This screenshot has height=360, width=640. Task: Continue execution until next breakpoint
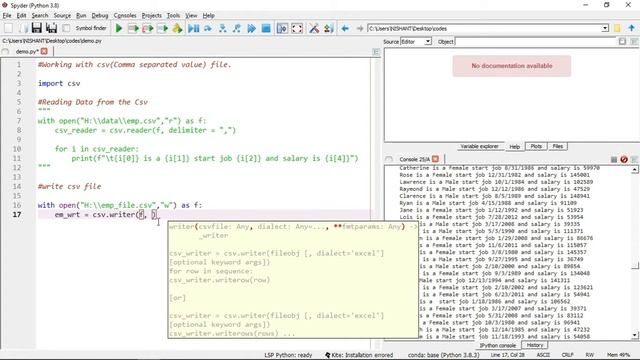[x=251, y=28]
